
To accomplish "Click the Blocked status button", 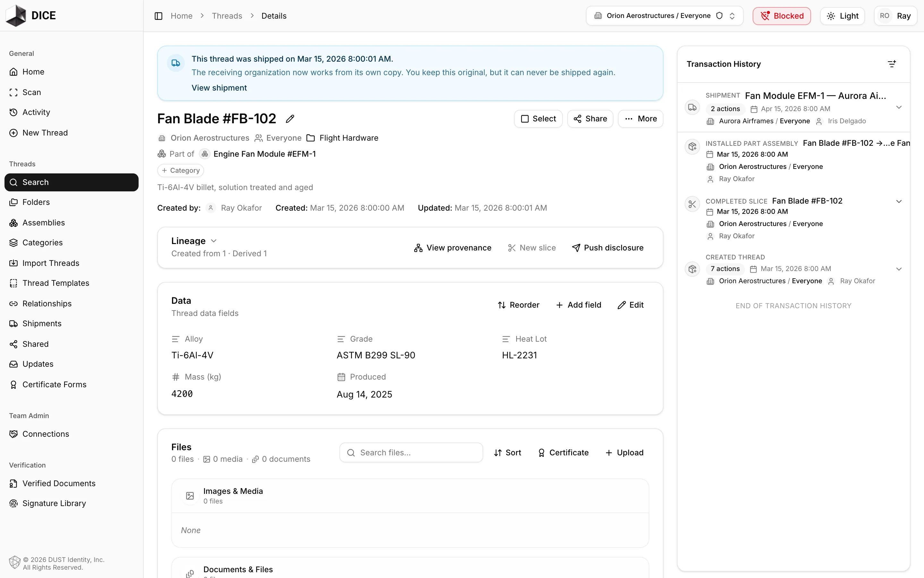I will tap(782, 16).
